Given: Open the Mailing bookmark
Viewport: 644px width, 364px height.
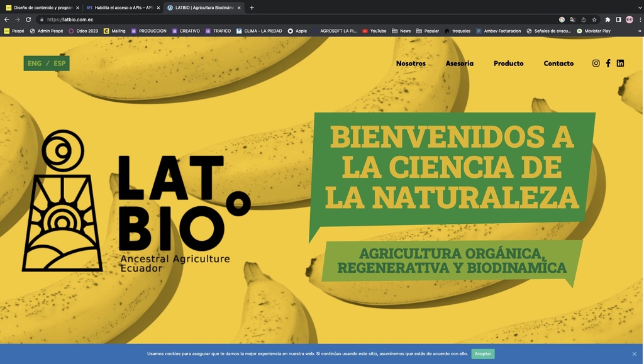Looking at the screenshot, I should 114,31.
